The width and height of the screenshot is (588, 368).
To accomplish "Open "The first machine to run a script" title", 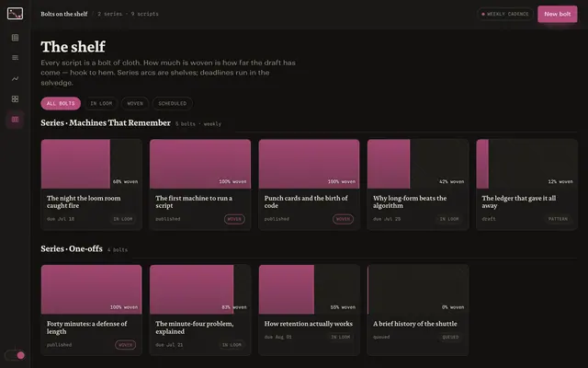I will click(x=194, y=201).
